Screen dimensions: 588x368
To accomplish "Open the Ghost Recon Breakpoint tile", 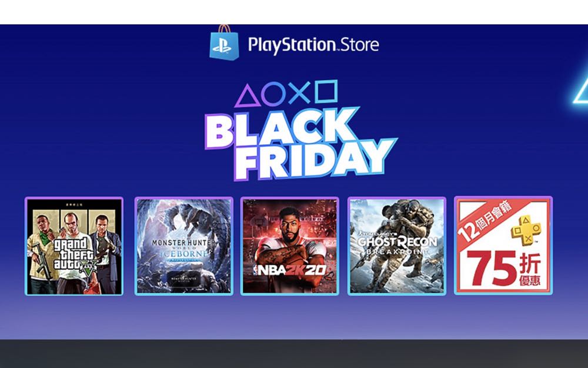I will (x=397, y=246).
